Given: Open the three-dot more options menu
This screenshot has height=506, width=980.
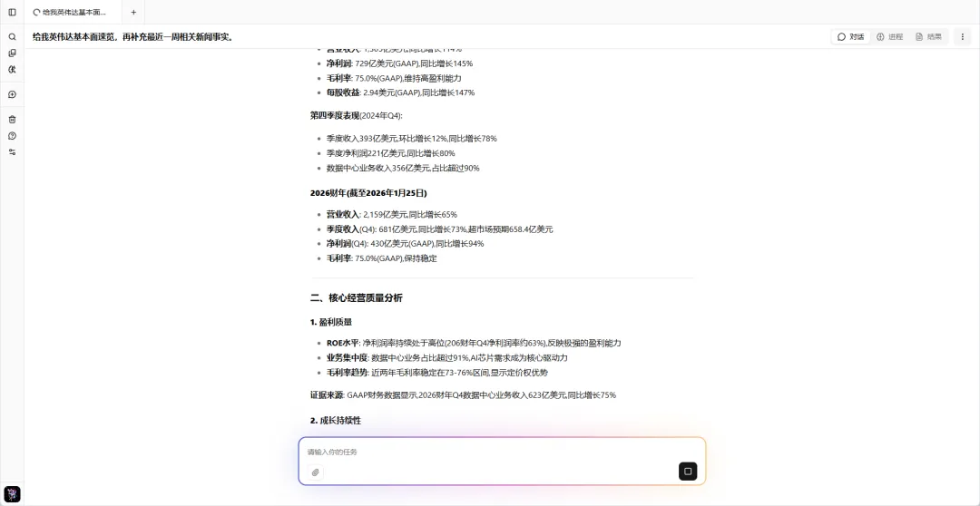Looking at the screenshot, I should point(963,37).
